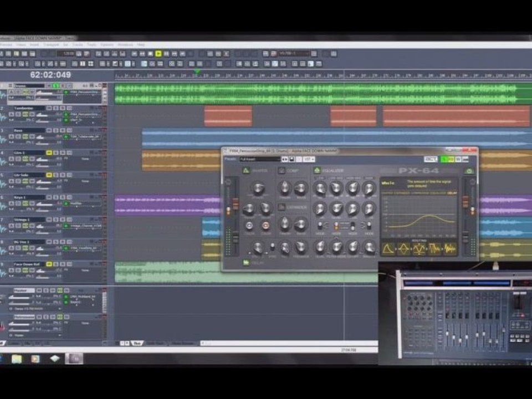Open the VST dropdown in plugin header
Viewport: 532px width, 399px height.
coord(309,159)
